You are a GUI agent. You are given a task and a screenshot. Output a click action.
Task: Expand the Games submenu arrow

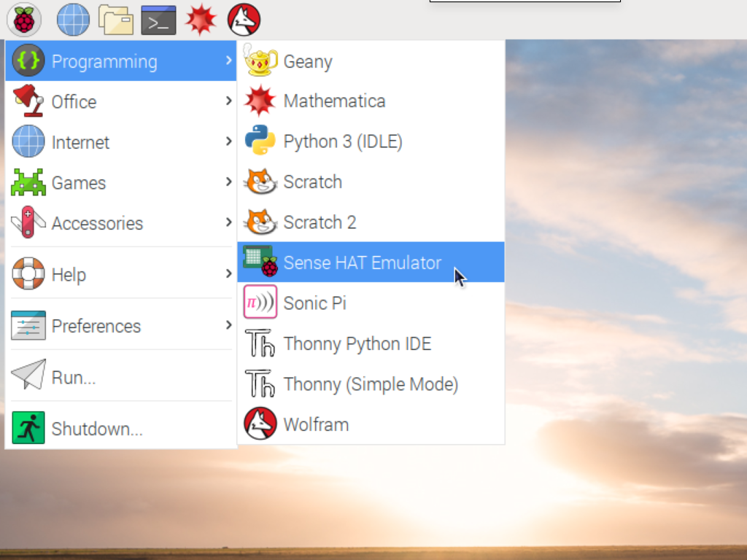228,182
